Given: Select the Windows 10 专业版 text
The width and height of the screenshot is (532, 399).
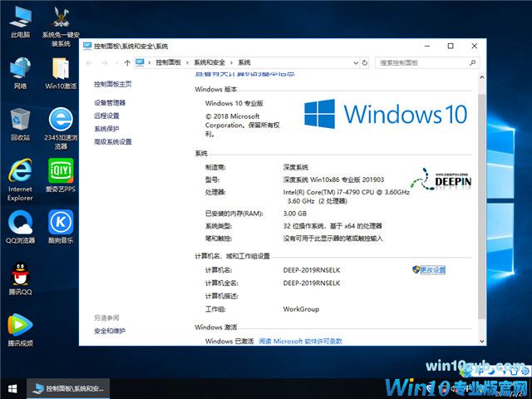Looking at the screenshot, I should pyautogui.click(x=234, y=103).
